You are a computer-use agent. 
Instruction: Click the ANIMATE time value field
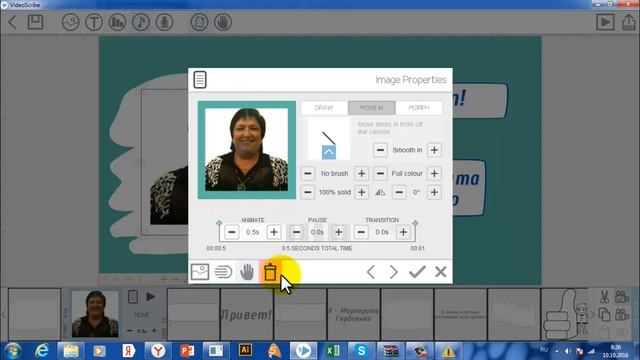pyautogui.click(x=253, y=232)
